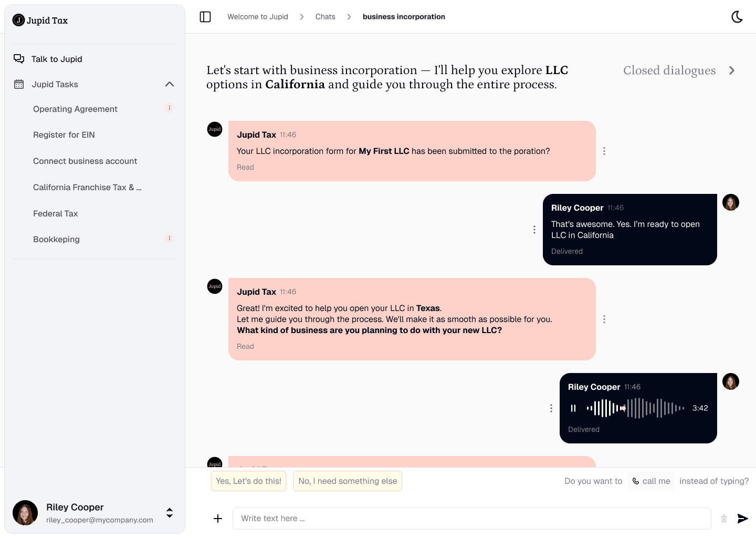Screen dimensions: 756x538
Task: Click alert badge next to Operating Agreement
Action: 169,108
